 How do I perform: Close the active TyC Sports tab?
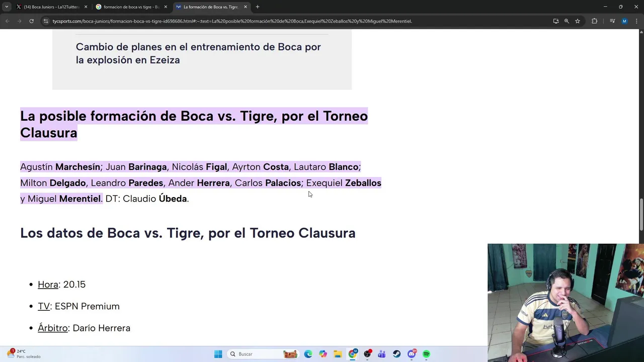(246, 7)
